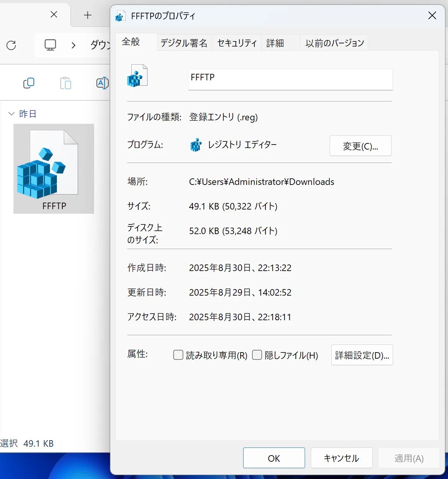Expand the breadcrumb chevron after PC icon
Image resolution: width=448 pixels, height=479 pixels.
click(73, 45)
